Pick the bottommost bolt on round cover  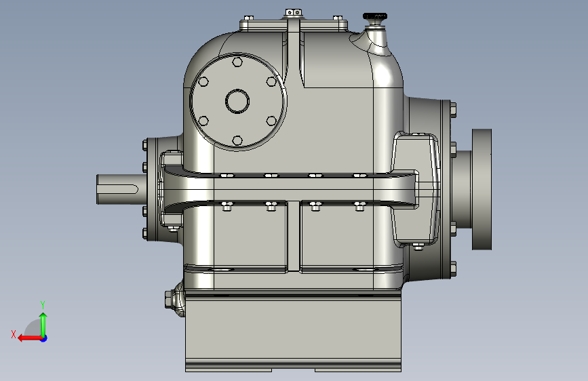pos(237,140)
